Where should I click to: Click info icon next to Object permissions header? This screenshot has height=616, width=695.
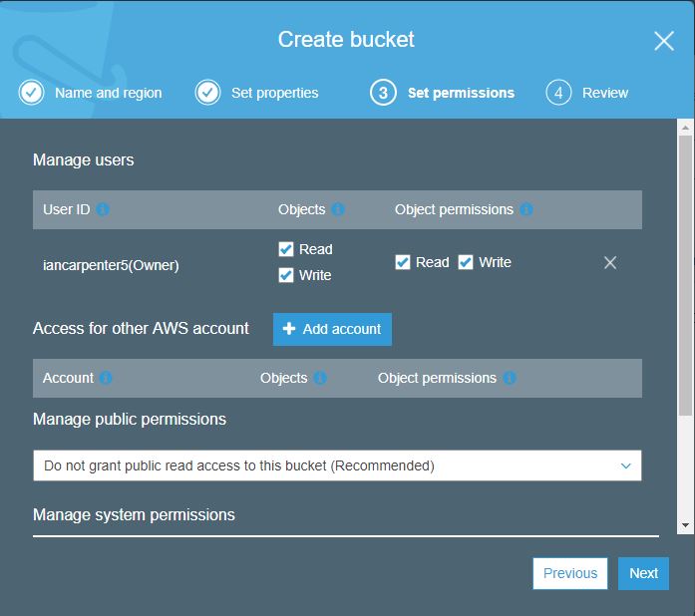(526, 209)
